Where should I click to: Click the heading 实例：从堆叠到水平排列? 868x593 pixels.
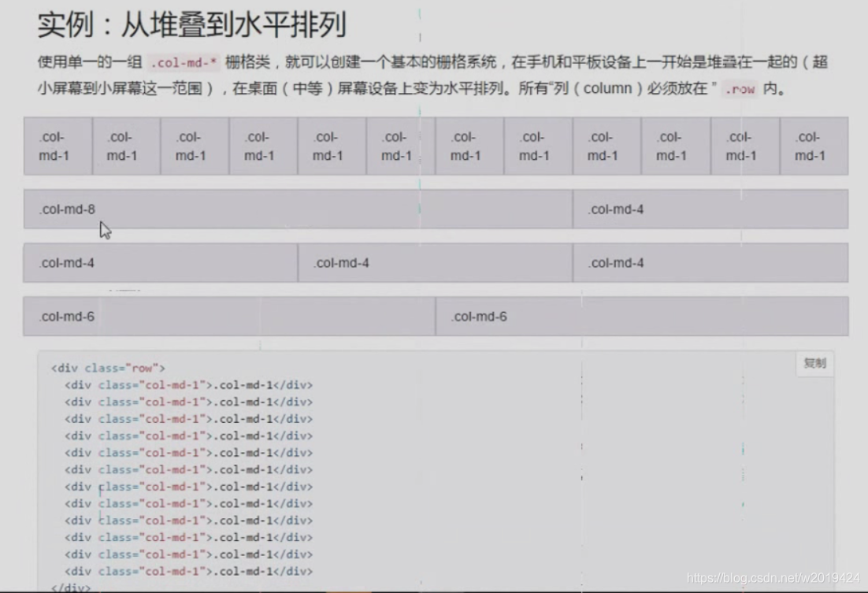click(192, 25)
